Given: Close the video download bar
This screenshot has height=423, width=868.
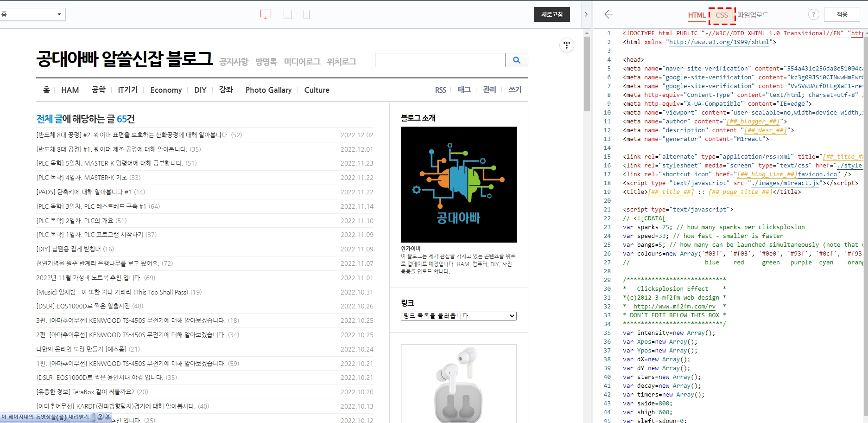Looking at the screenshot, I should (x=108, y=417).
